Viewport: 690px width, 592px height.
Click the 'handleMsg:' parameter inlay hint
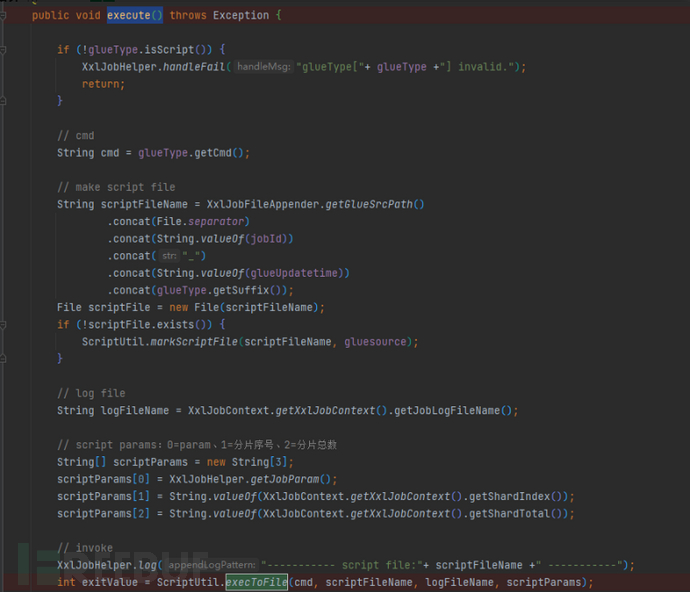[x=264, y=67]
